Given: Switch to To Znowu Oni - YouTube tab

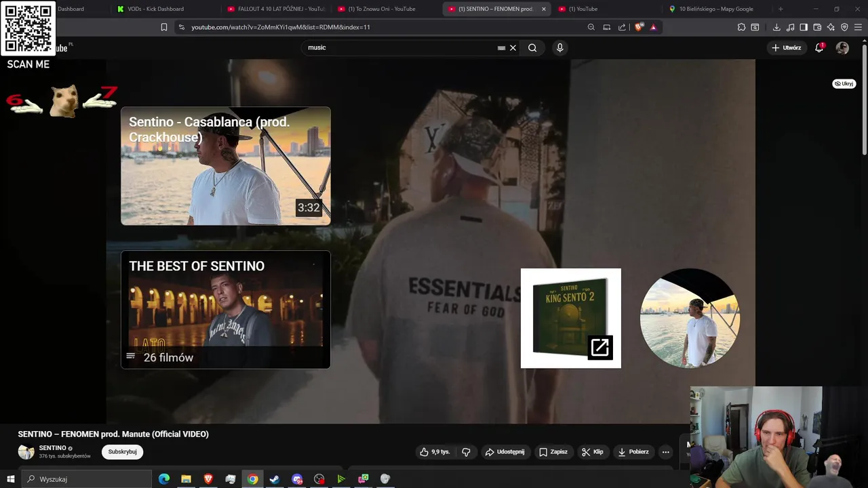Looking at the screenshot, I should pyautogui.click(x=386, y=9).
